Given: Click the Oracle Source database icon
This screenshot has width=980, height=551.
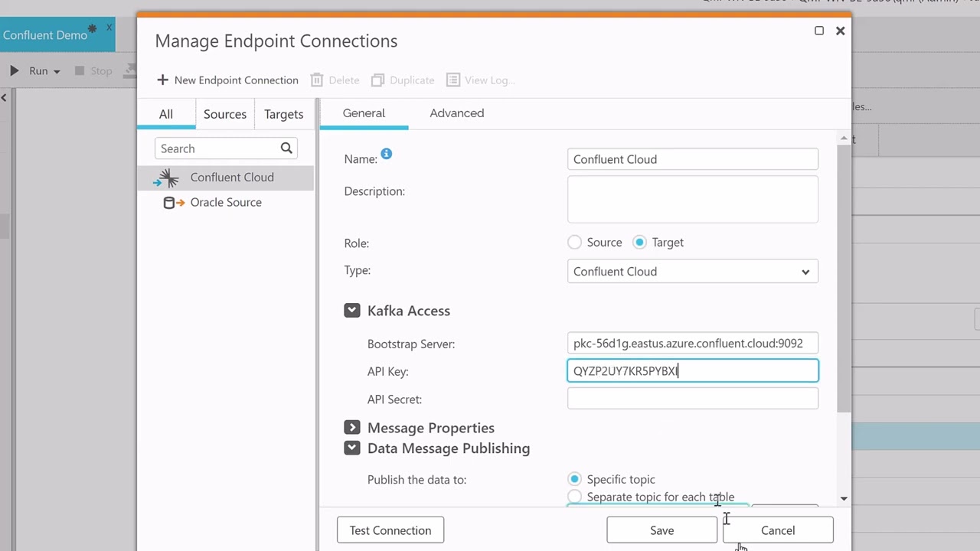Looking at the screenshot, I should point(175,203).
